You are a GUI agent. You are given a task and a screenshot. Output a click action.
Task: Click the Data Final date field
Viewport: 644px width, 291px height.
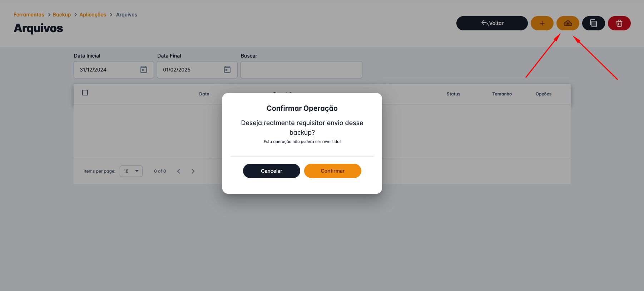click(x=191, y=70)
